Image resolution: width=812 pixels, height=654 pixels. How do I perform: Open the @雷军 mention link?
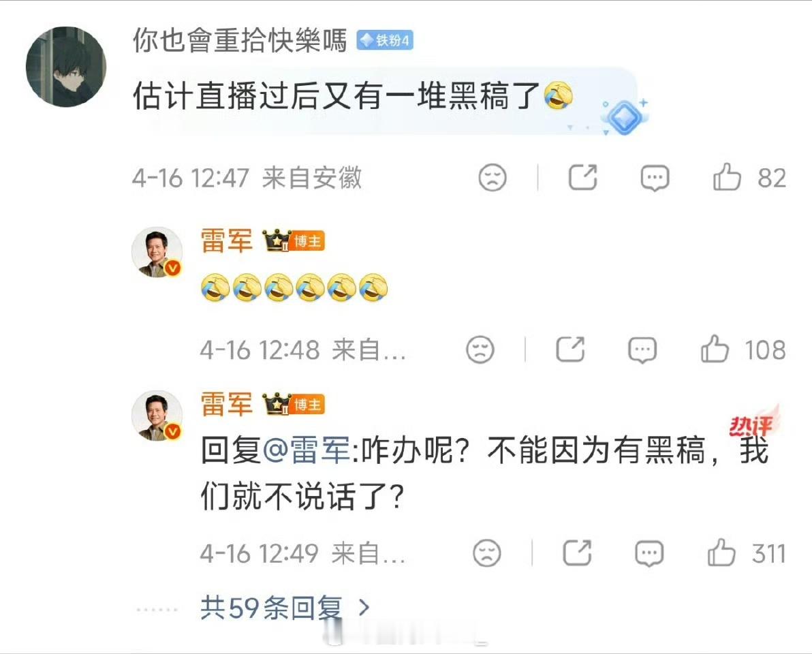tap(308, 452)
